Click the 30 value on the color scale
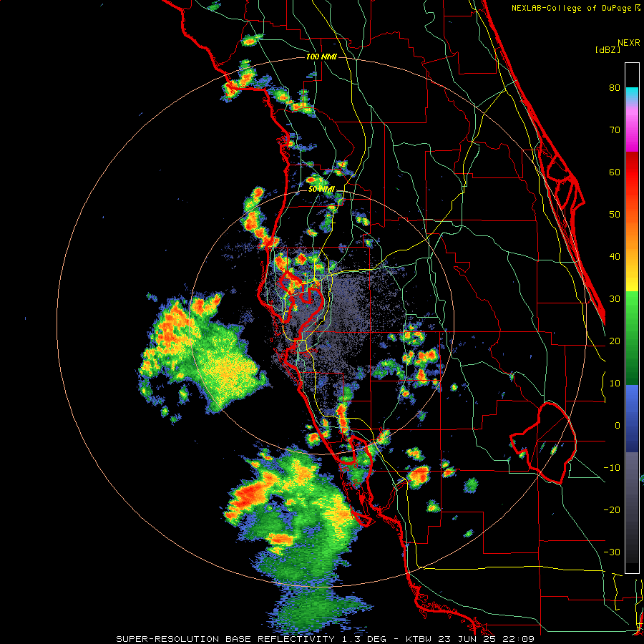The image size is (644, 644). 615,299
